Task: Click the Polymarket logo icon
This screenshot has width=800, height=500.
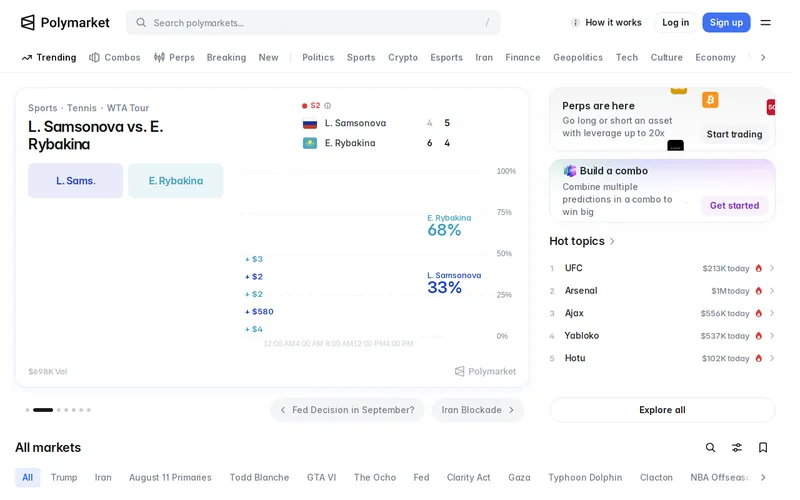Action: coord(28,22)
